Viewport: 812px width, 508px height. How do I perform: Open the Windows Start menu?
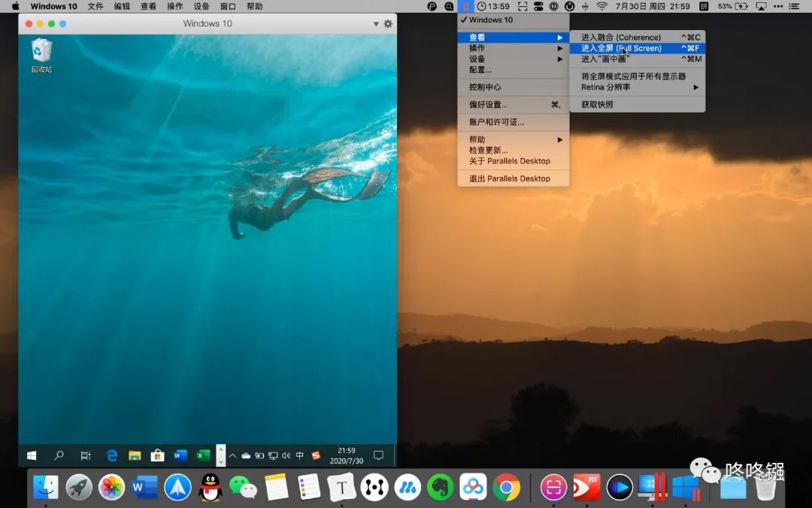pos(32,455)
